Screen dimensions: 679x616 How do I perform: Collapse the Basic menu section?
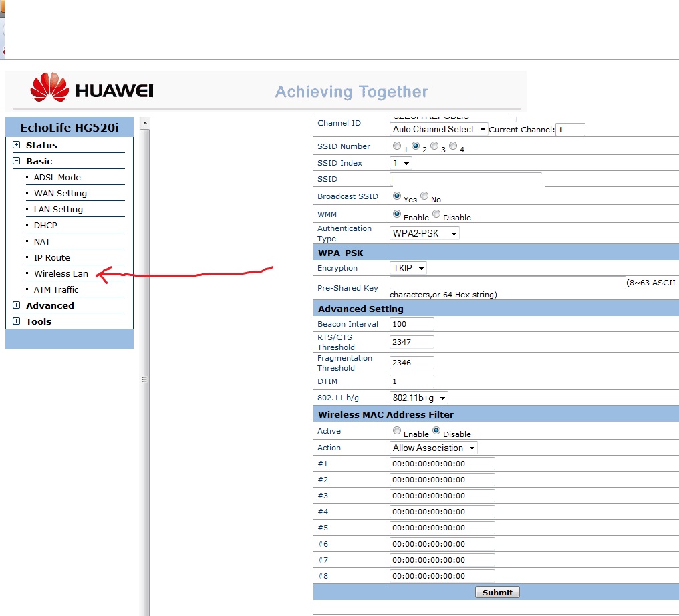[17, 161]
